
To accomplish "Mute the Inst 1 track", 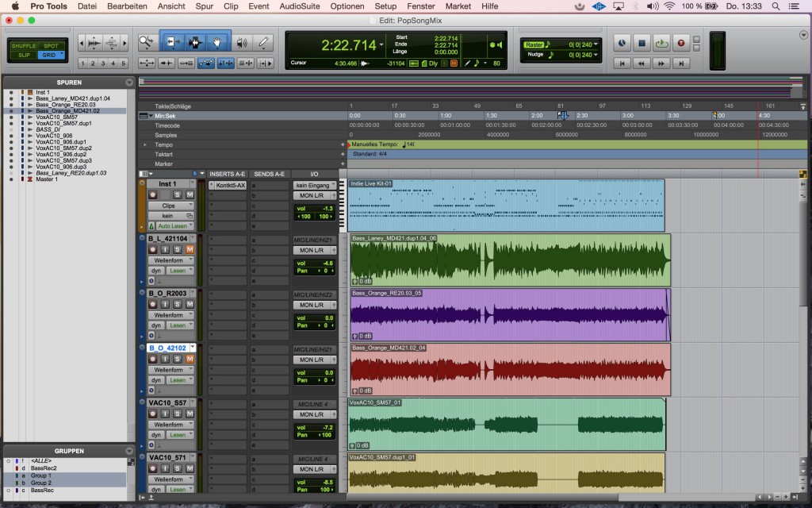I will tap(190, 194).
